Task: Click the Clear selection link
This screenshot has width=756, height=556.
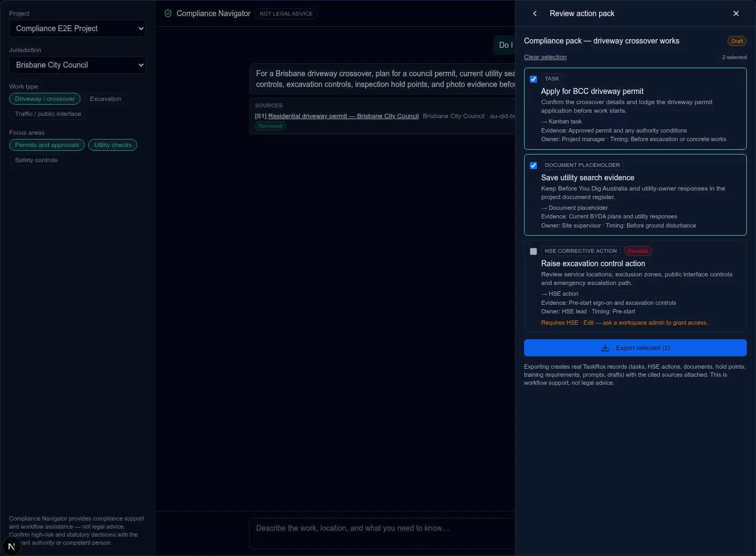Action: (545, 57)
